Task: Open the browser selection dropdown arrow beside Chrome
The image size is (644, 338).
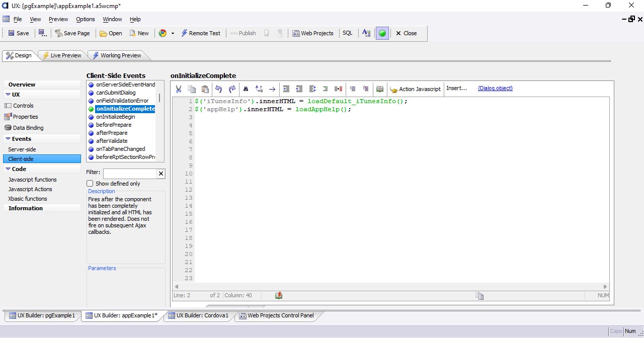Action: point(173,34)
